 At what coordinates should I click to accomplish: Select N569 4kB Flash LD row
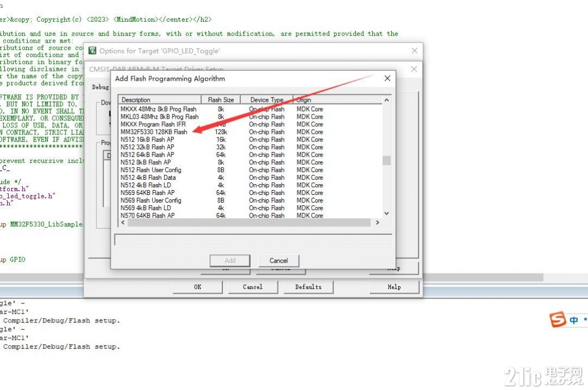(251, 208)
